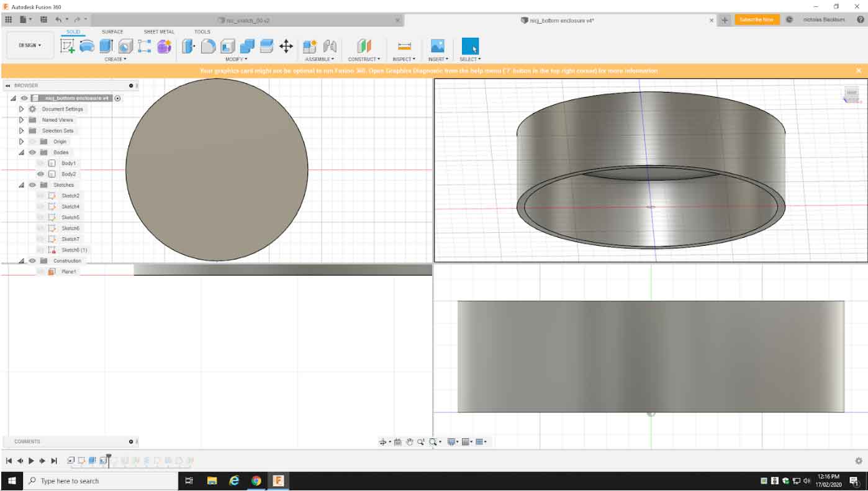Click the Measure ruler icon
Screen dimensions: 868x491
pos(404,46)
